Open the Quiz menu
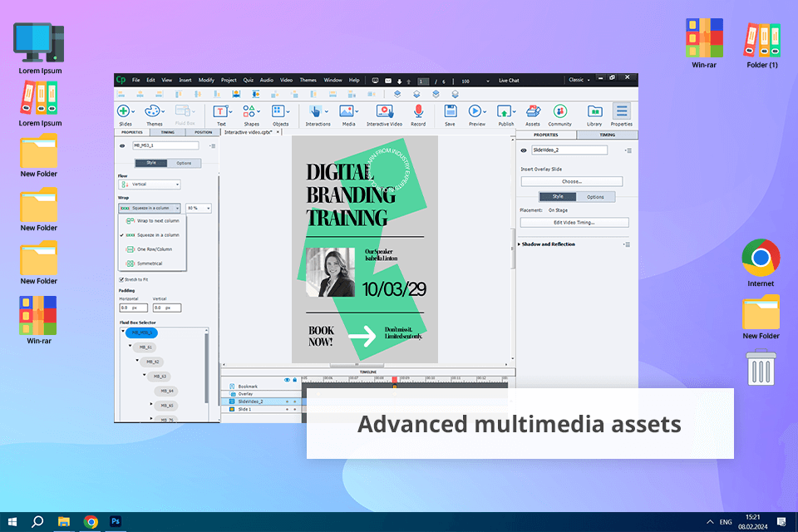The width and height of the screenshot is (798, 532). (249, 80)
